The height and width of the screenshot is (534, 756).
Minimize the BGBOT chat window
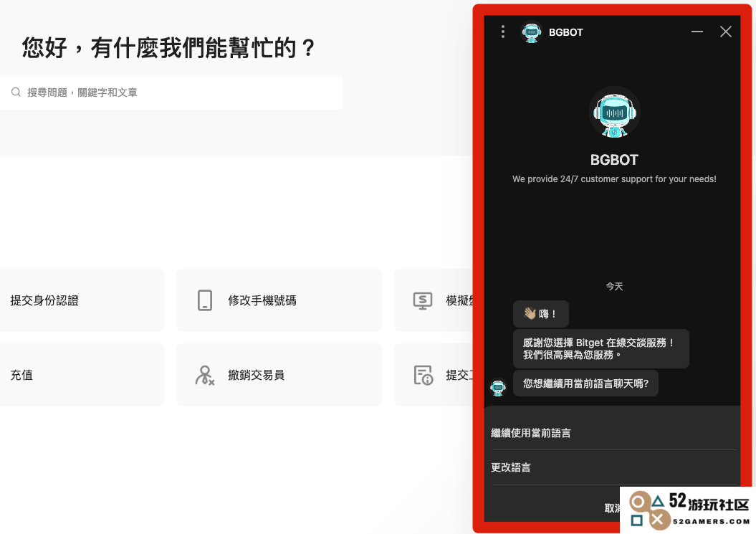[x=697, y=32]
